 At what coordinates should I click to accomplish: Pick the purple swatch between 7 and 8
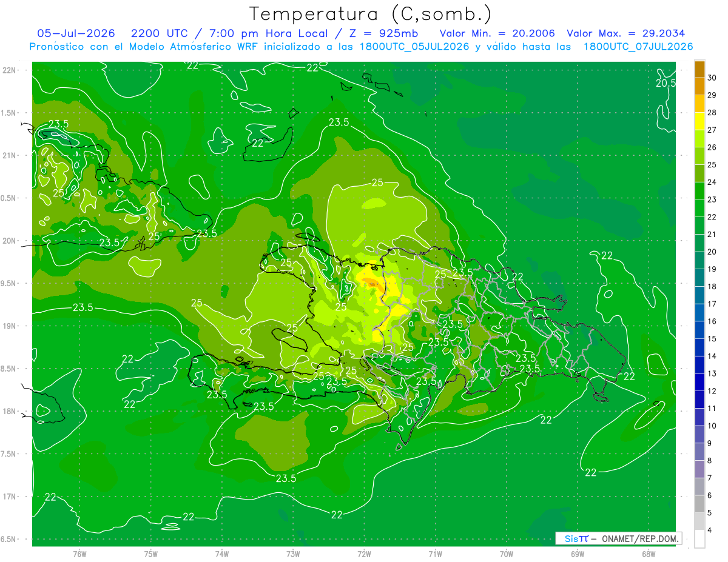[x=699, y=470]
